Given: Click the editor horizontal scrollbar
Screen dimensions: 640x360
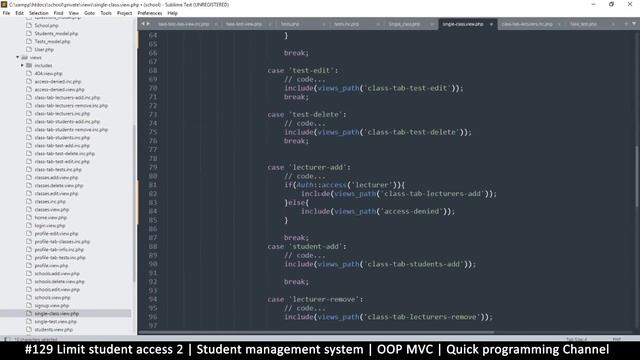Looking at the screenshot, I should (x=316, y=333).
